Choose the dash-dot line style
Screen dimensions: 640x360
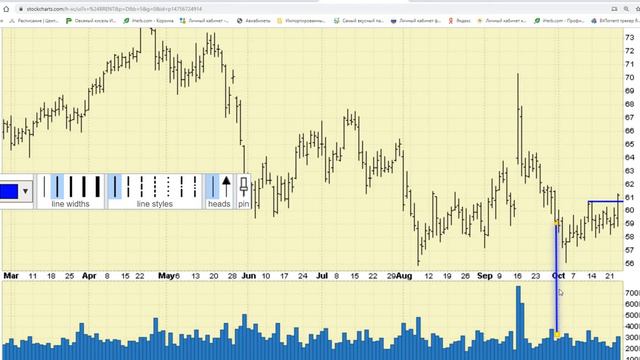pyautogui.click(x=182, y=187)
